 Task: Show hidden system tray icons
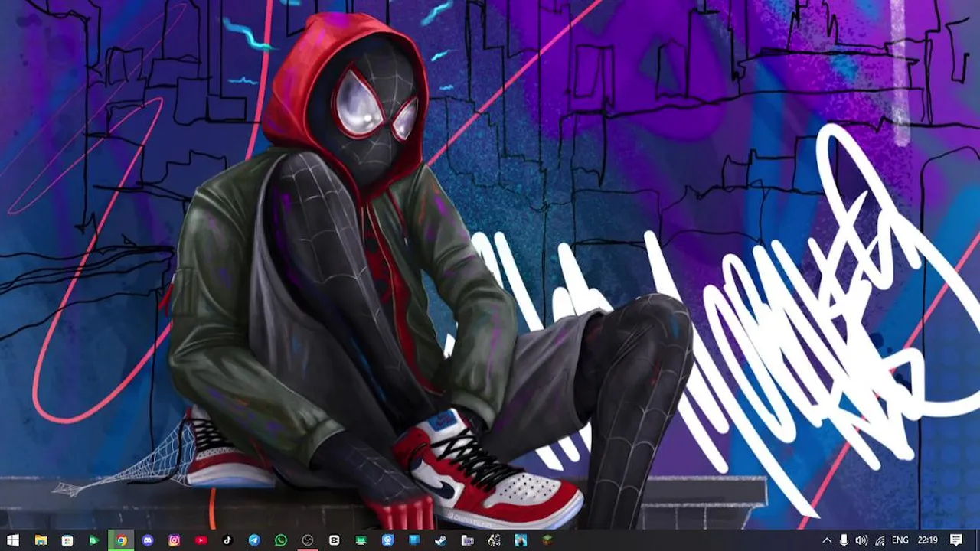[827, 540]
